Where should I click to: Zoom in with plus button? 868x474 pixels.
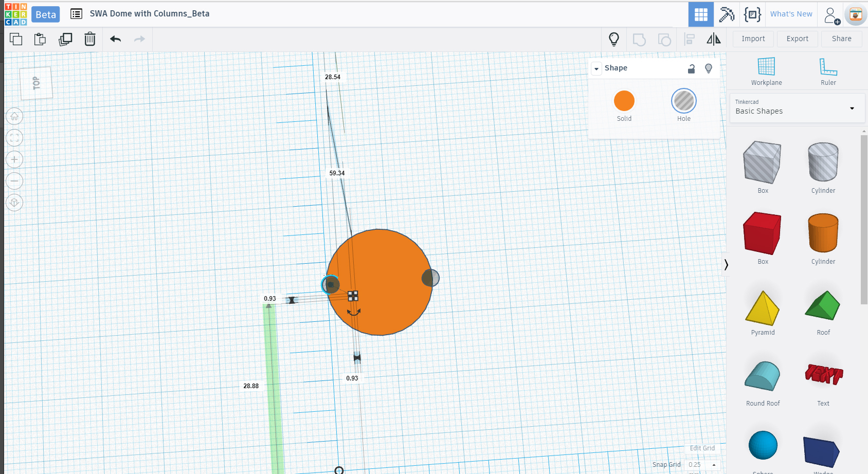pyautogui.click(x=14, y=159)
